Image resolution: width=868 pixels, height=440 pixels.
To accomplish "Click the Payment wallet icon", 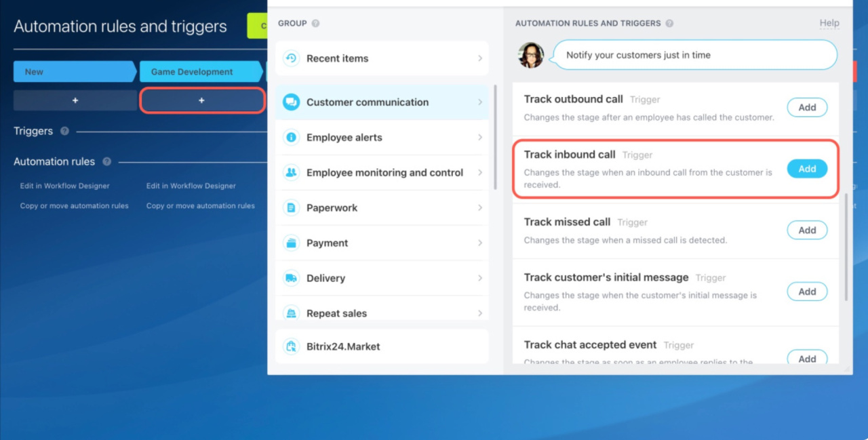I will click(291, 243).
